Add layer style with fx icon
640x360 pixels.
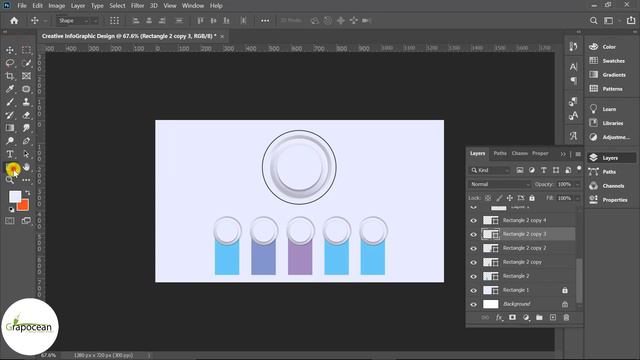pos(499,318)
